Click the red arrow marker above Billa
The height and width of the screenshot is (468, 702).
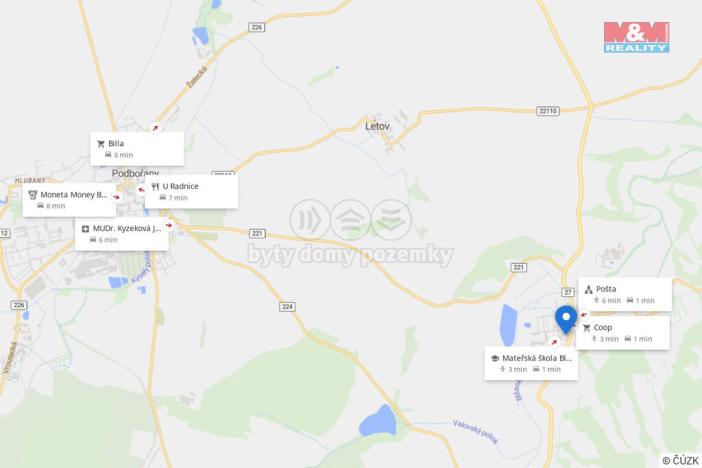[x=155, y=128]
